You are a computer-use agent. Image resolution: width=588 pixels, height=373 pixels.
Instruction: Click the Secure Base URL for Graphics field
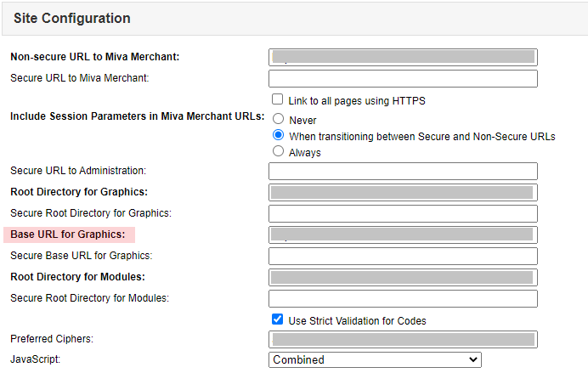coord(403,256)
